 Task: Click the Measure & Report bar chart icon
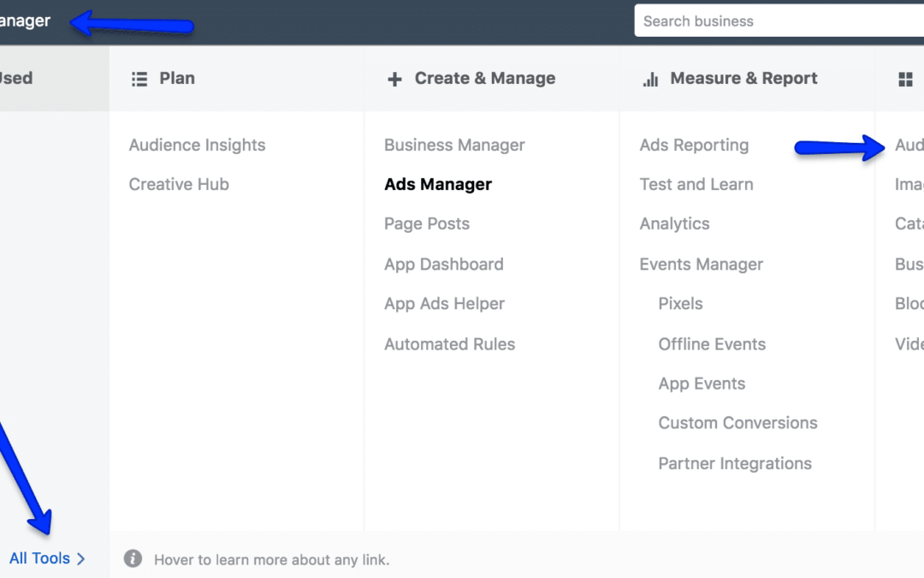click(650, 80)
